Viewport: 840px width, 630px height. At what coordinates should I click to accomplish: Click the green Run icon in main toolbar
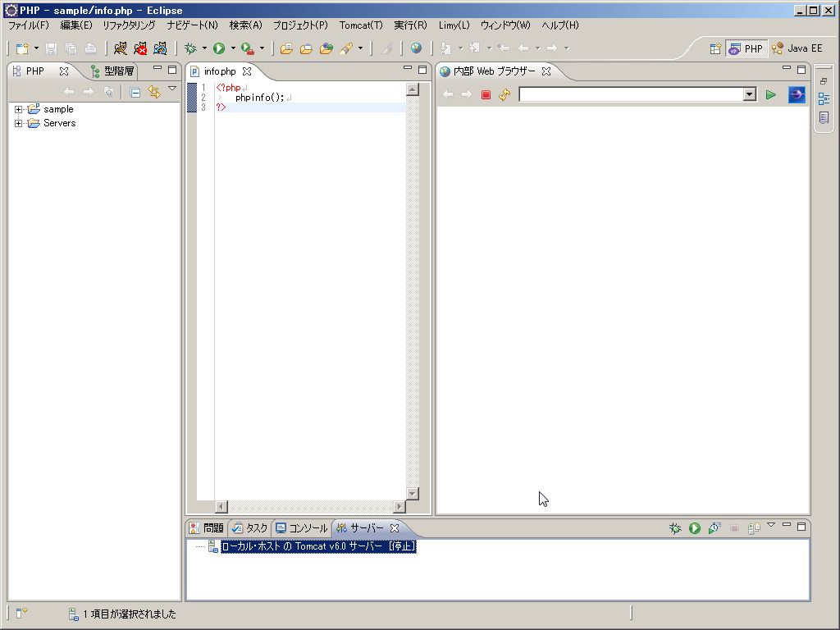218,48
